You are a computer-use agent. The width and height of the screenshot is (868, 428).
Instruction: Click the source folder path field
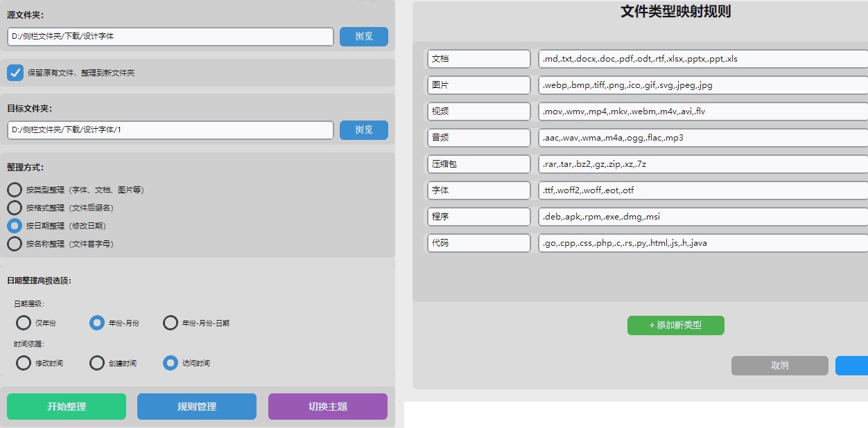click(171, 37)
